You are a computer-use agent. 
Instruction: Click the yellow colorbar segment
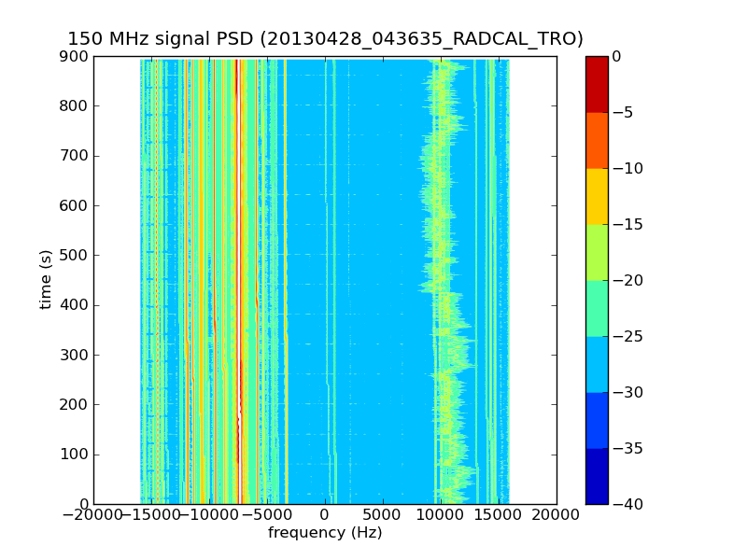tap(597, 196)
